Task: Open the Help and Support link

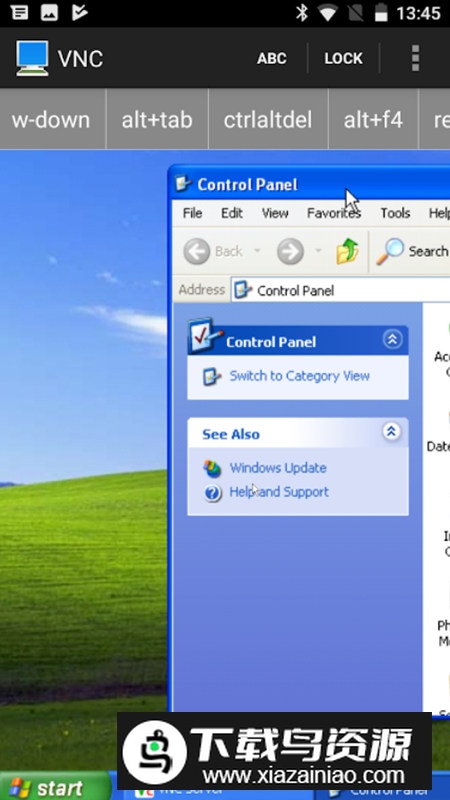Action: (x=279, y=492)
